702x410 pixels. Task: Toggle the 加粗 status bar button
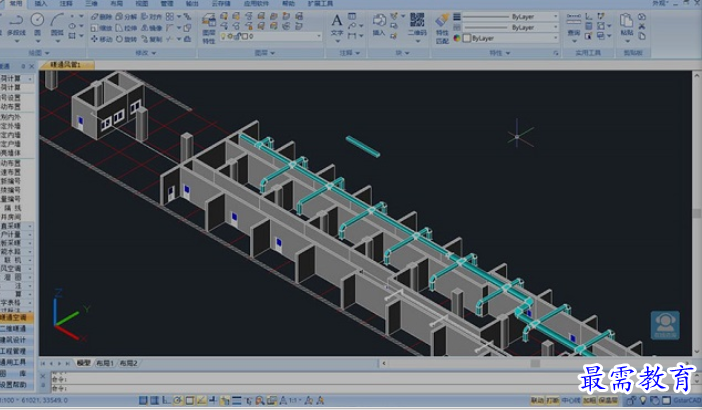[x=589, y=400]
